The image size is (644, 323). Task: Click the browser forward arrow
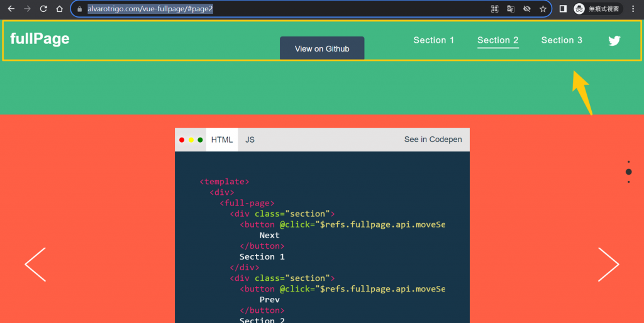click(27, 9)
